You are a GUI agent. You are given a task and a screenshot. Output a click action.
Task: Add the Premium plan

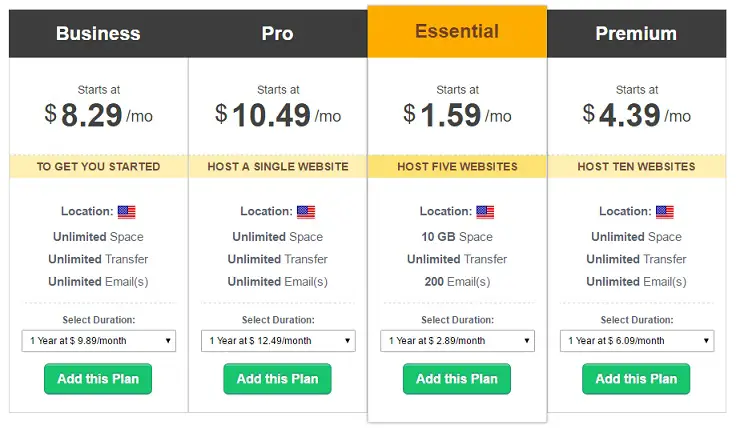pos(636,379)
